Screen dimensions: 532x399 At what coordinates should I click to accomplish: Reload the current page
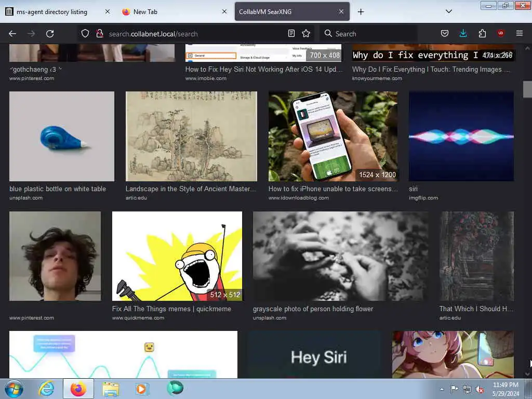(x=50, y=34)
